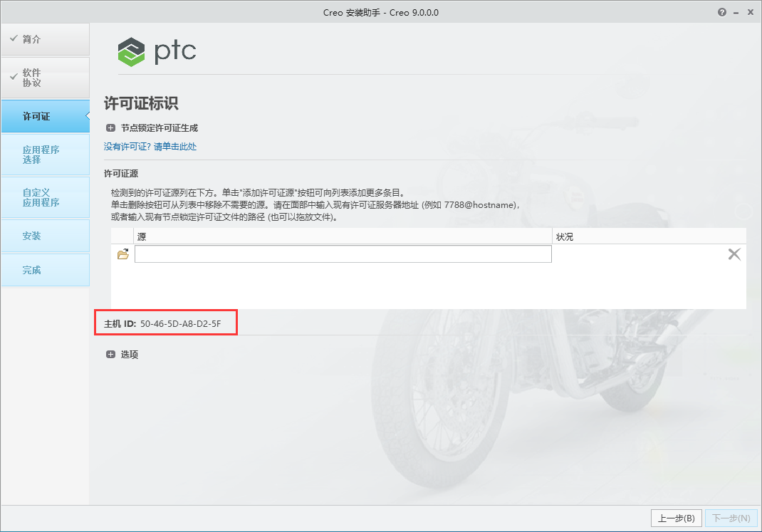Open 应用程序选择 step in sidebar

pos(45,155)
